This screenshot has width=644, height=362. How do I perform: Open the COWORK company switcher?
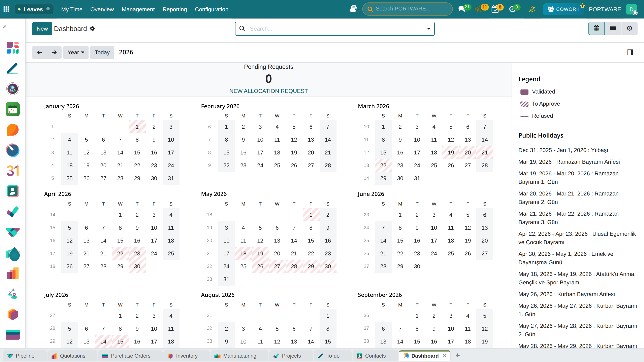[563, 9]
